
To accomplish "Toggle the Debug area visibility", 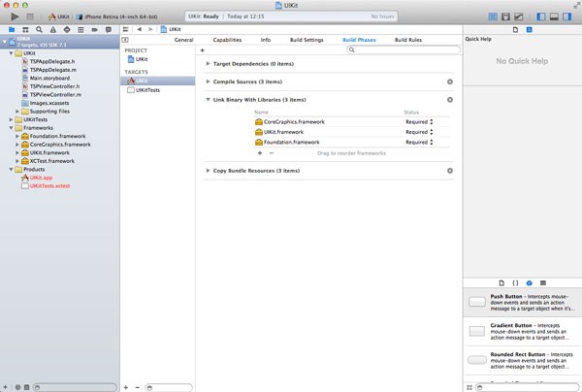I will pos(554,16).
